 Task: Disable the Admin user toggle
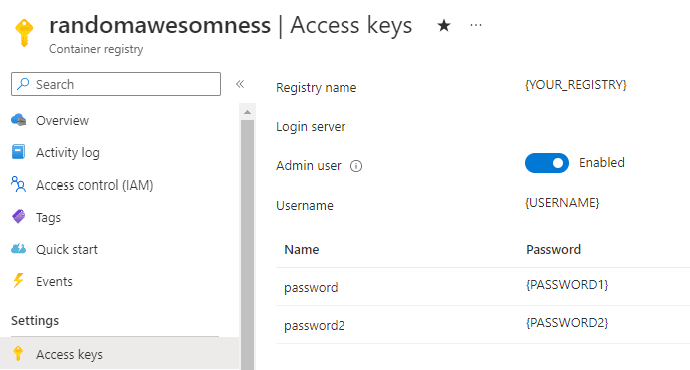coord(547,163)
